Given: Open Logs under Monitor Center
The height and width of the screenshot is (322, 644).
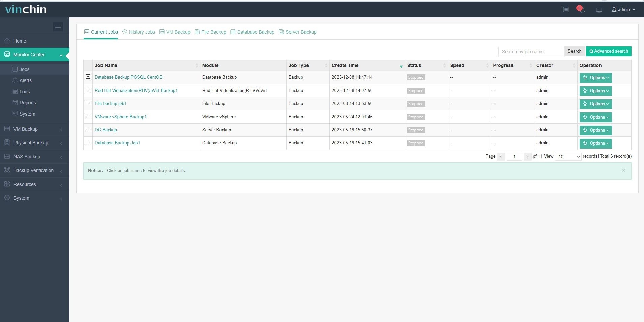Looking at the screenshot, I should point(35,92).
